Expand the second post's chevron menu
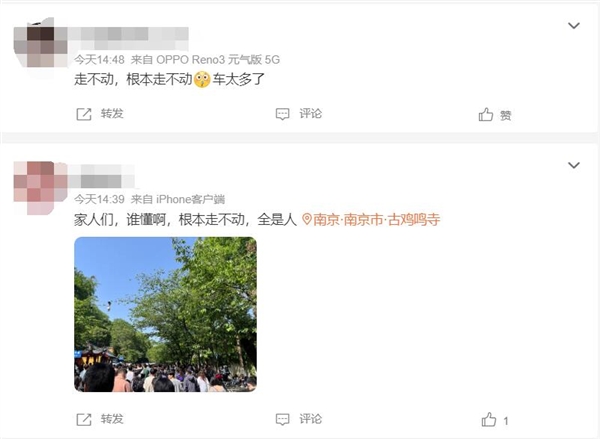Screen dimensions: 600x439 (x=574, y=165)
